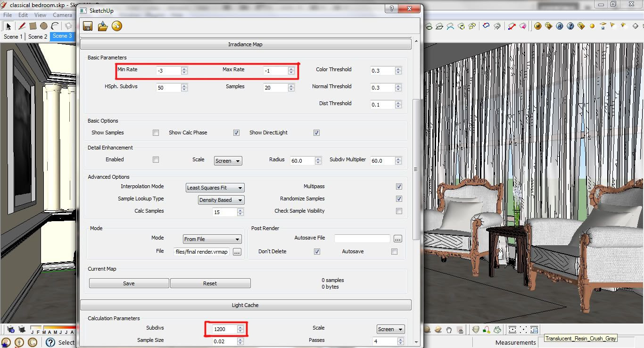The width and height of the screenshot is (644, 348).
Task: Open the File menu
Action: 8,15
